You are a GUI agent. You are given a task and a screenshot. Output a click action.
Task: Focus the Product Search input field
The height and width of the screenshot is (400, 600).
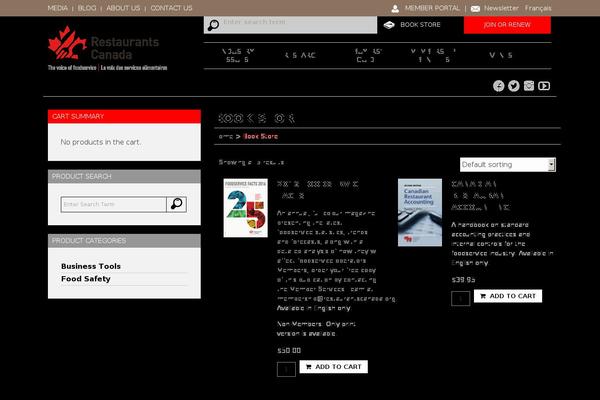tap(114, 204)
